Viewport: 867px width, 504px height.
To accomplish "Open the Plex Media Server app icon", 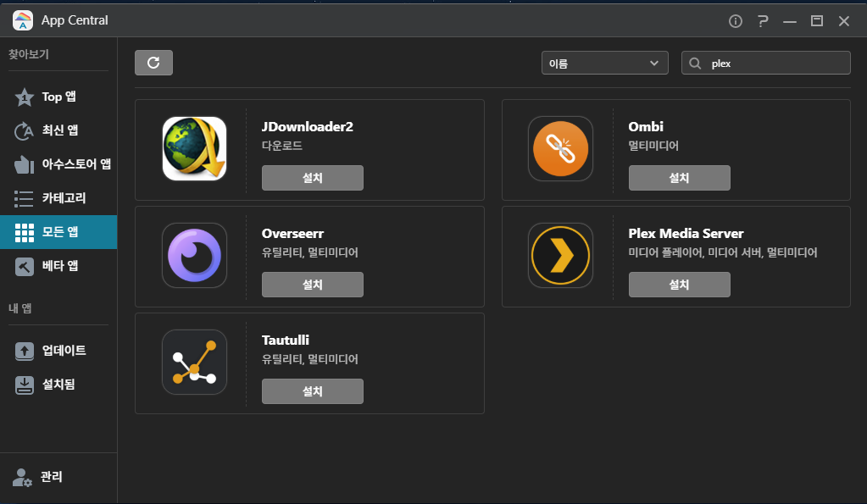I will (561, 255).
